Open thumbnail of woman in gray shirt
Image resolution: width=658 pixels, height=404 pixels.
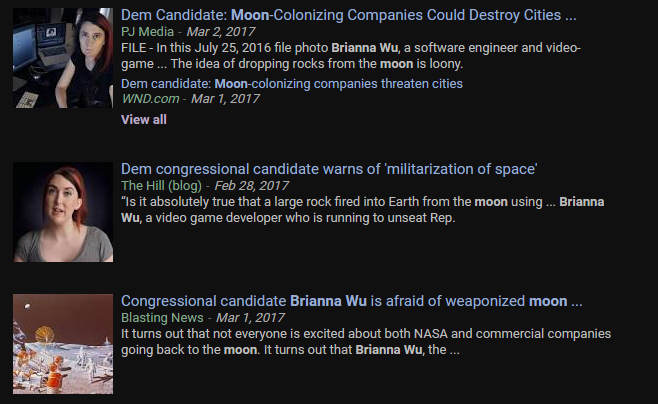point(63,212)
